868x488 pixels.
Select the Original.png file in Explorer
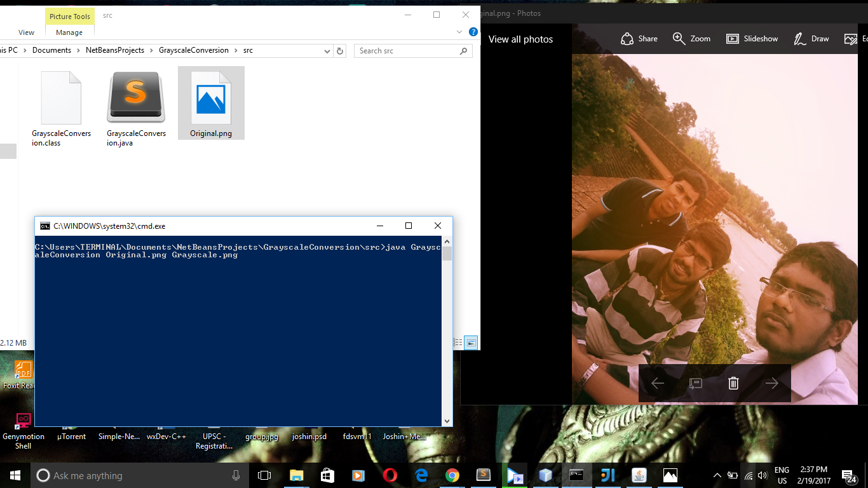coord(211,103)
